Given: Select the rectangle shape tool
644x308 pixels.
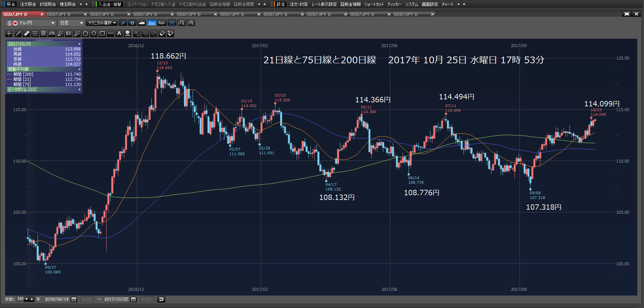Looking at the screenshot, I should click(x=102, y=33).
